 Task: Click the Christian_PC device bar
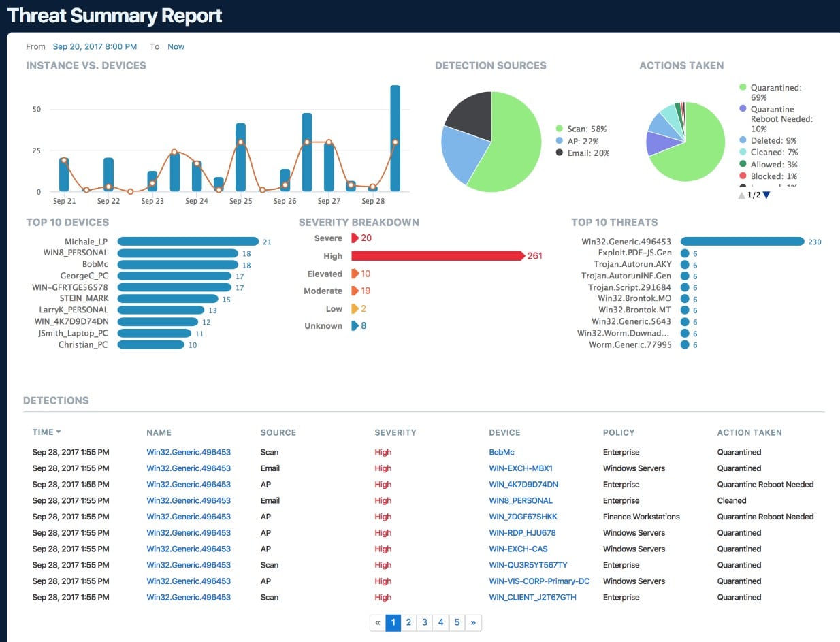[x=150, y=344]
